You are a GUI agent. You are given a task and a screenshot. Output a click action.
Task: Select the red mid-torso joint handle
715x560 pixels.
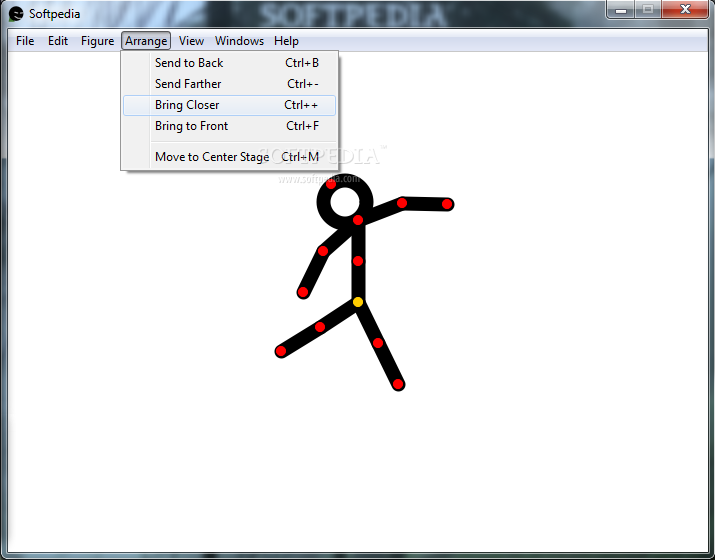pyautogui.click(x=358, y=261)
